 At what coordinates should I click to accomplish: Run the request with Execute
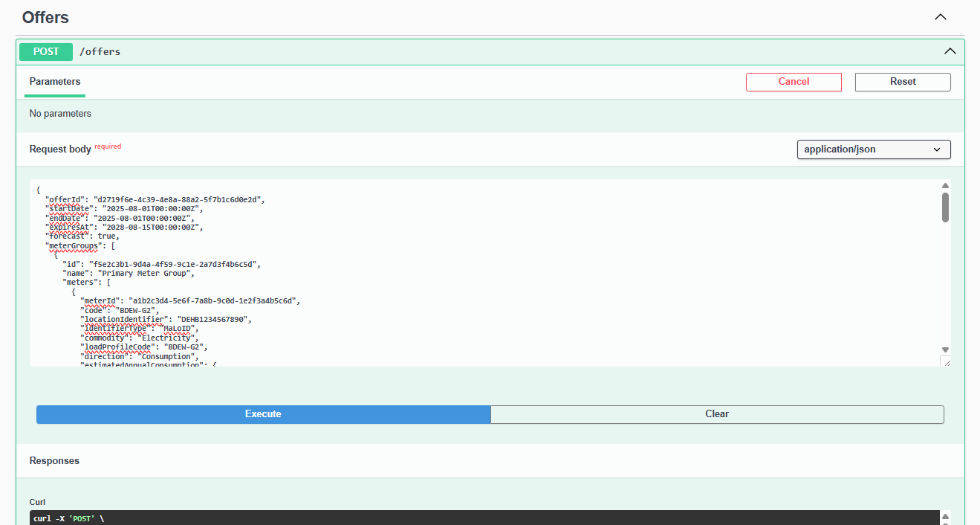263,414
